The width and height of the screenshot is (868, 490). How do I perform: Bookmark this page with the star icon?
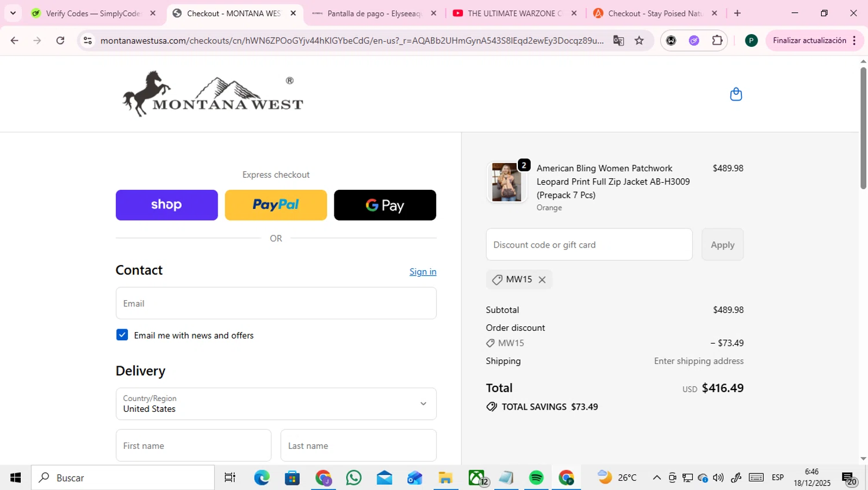[x=639, y=40]
